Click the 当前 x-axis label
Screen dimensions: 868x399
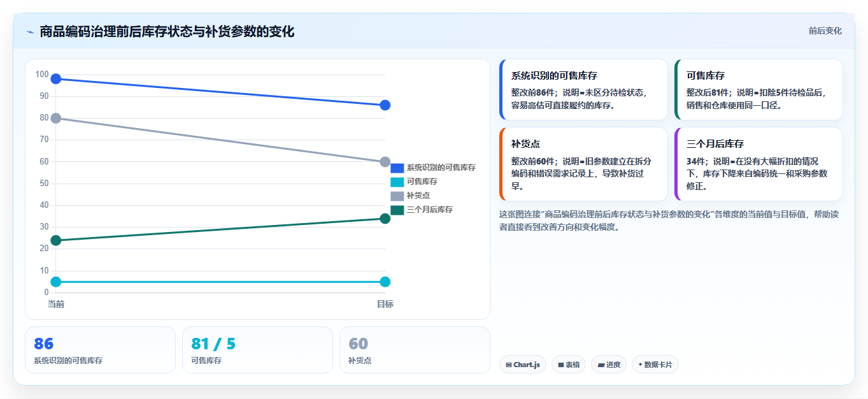click(x=56, y=304)
